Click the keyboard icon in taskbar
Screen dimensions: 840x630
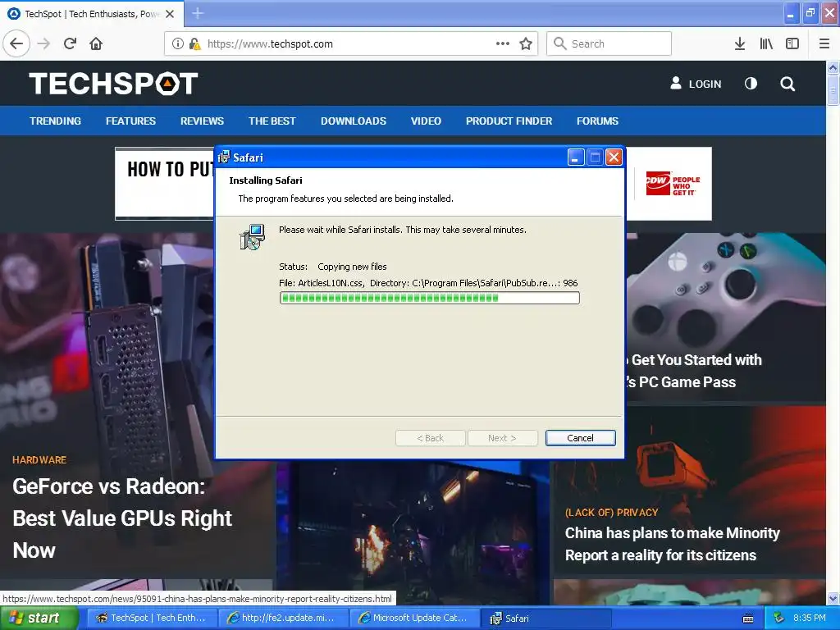click(748, 619)
